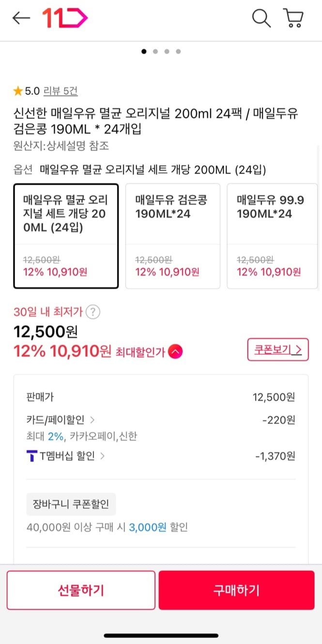
Task: Tap the 쿠폰보기 coupon button
Action: click(x=278, y=349)
